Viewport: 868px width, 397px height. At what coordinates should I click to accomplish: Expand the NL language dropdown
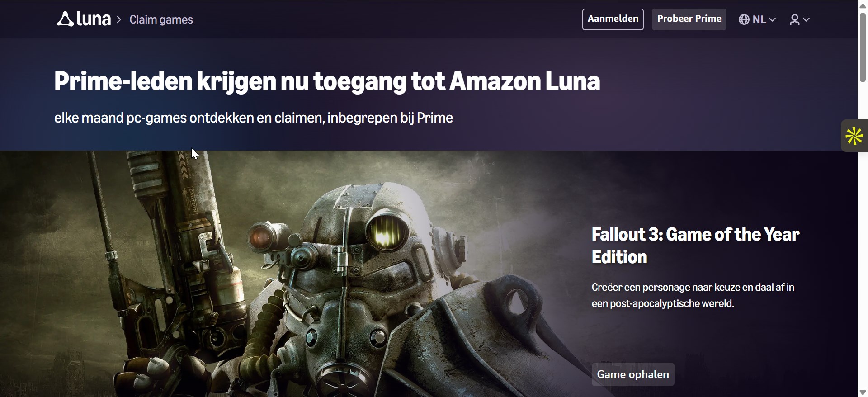757,19
